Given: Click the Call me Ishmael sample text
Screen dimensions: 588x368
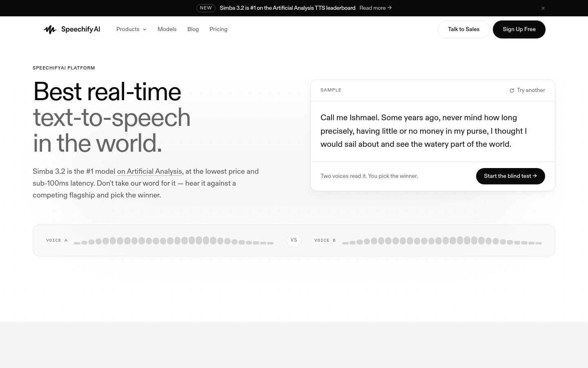Looking at the screenshot, I should [x=424, y=131].
